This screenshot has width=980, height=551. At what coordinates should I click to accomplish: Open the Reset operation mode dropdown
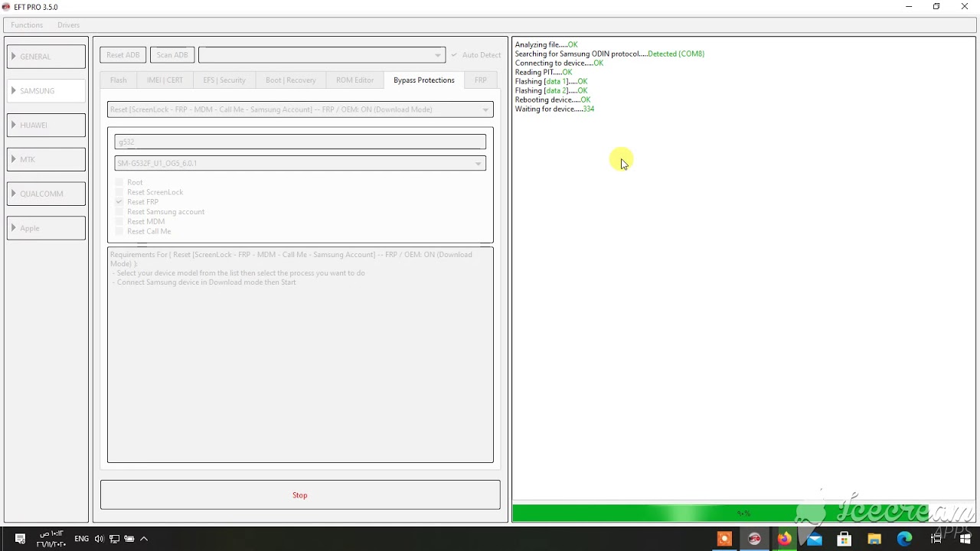point(300,109)
